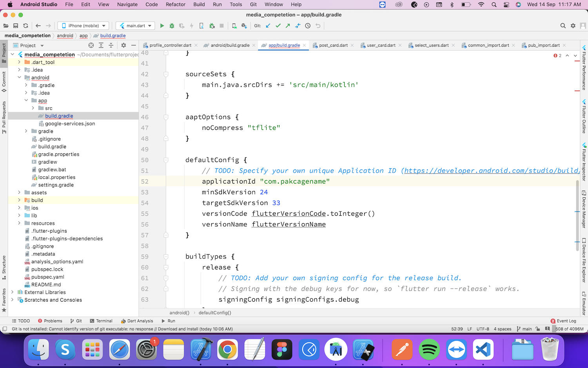Click defaultConfig{} breadcrumb at editor bottom
588x368 pixels.
point(215,313)
